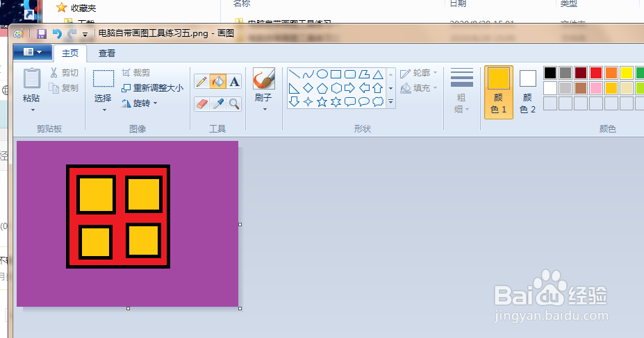Viewport: 644px width, 338px height.
Task: Choose the Cloud callout shape
Action: [378, 102]
